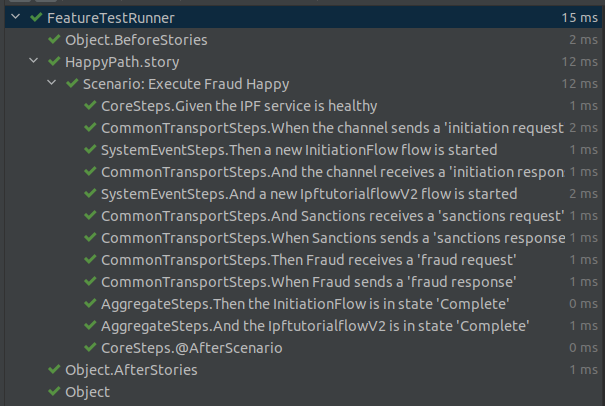The width and height of the screenshot is (605, 406).
Task: Click the check icon for IPF service healthy step
Action: (90, 106)
